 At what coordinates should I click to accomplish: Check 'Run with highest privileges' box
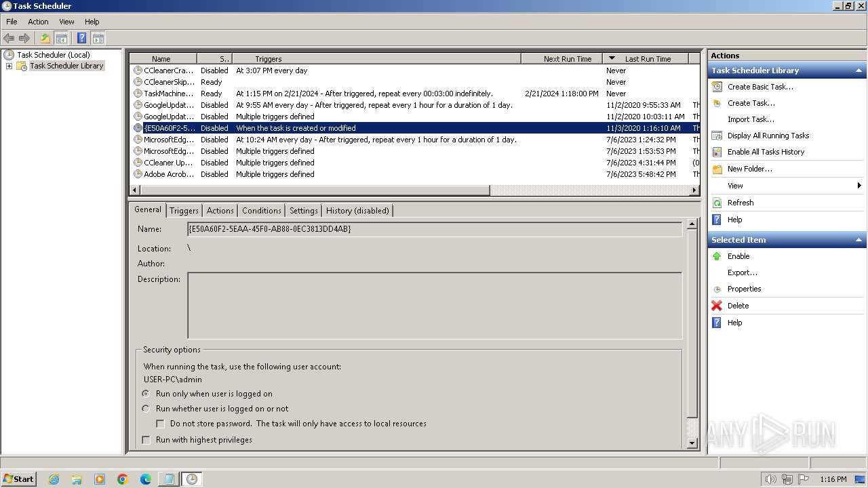click(146, 440)
